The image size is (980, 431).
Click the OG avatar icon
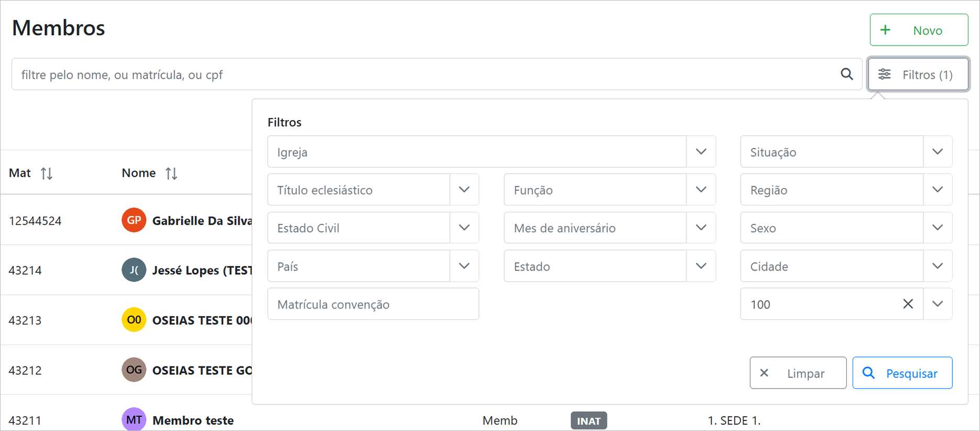click(134, 370)
